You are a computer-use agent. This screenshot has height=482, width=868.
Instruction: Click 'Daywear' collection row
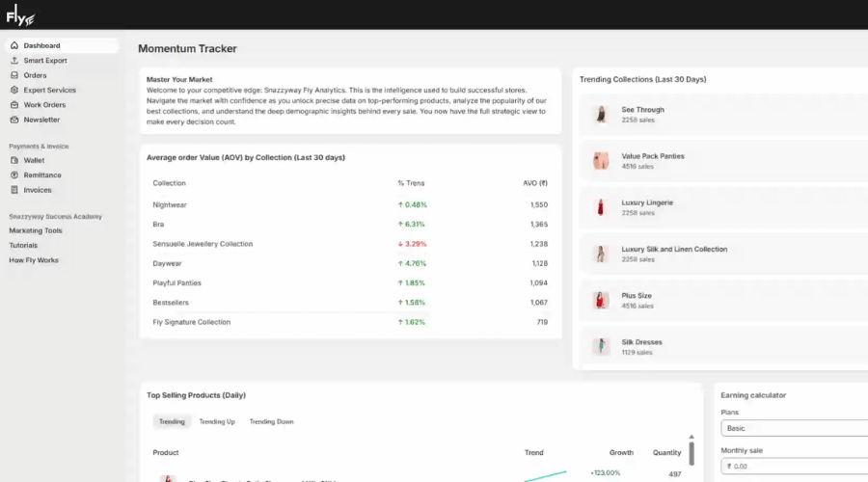coord(350,263)
